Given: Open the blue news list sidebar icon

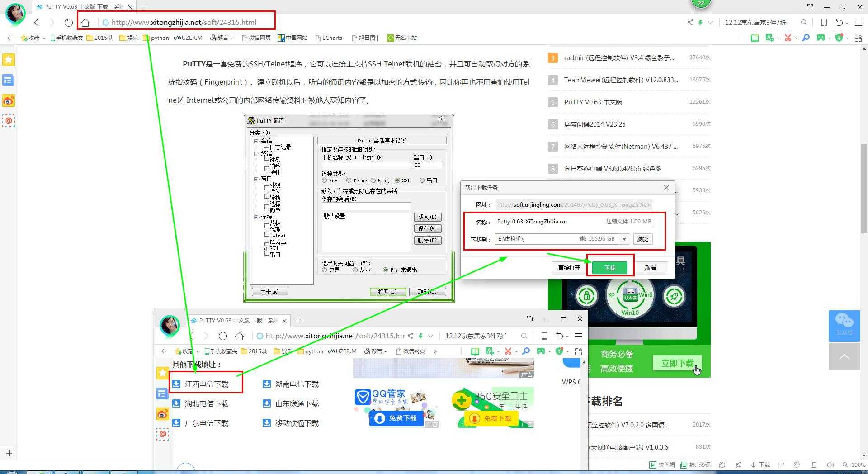Looking at the screenshot, I should click(x=9, y=81).
